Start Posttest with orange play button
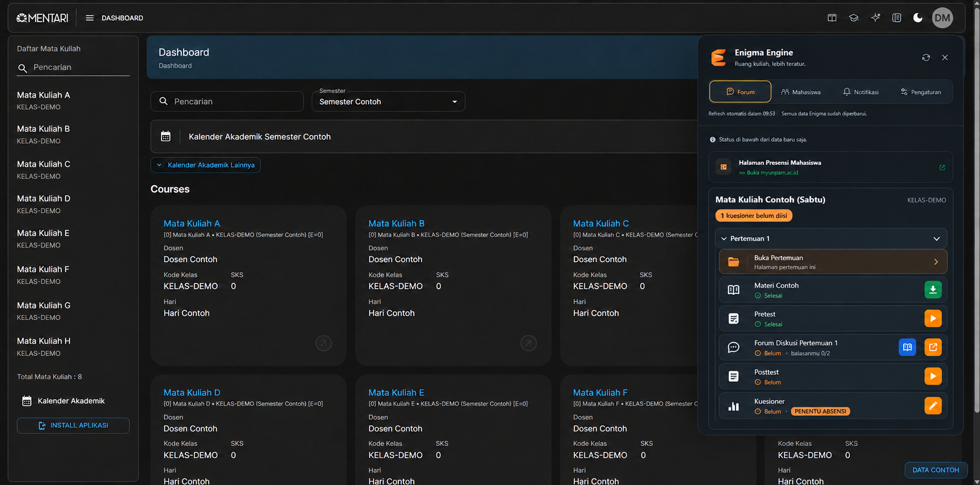 pos(933,376)
